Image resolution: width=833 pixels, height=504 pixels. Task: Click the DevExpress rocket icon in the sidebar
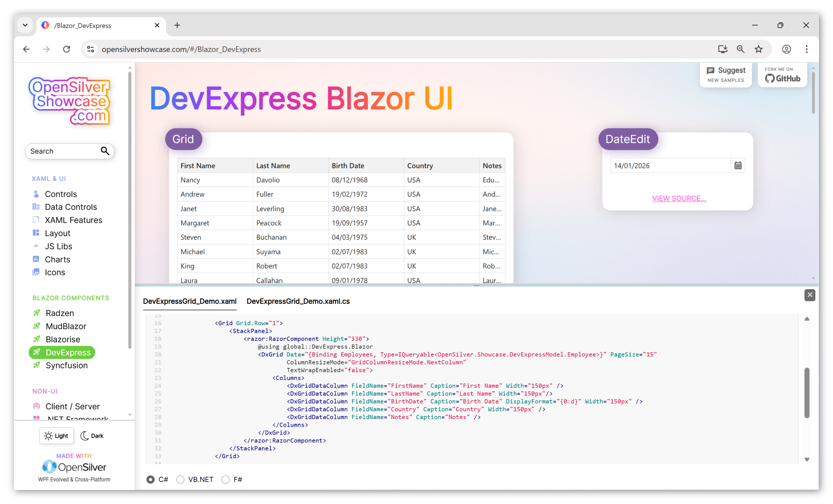point(36,352)
